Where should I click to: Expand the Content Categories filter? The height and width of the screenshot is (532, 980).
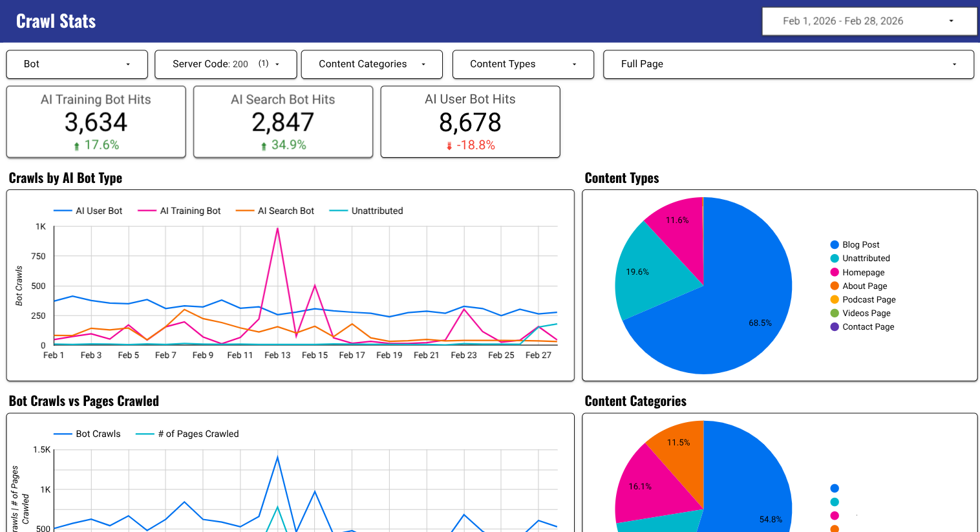(x=372, y=64)
